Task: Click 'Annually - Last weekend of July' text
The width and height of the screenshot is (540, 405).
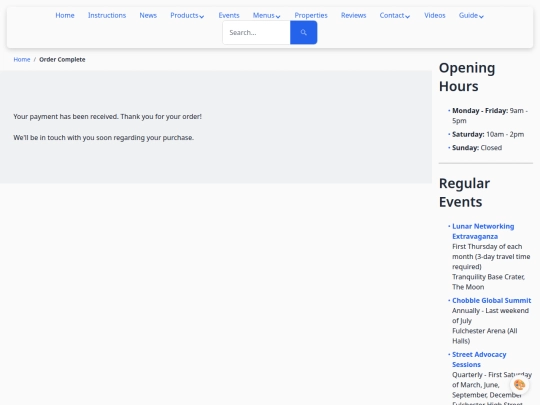Action: coord(490,315)
